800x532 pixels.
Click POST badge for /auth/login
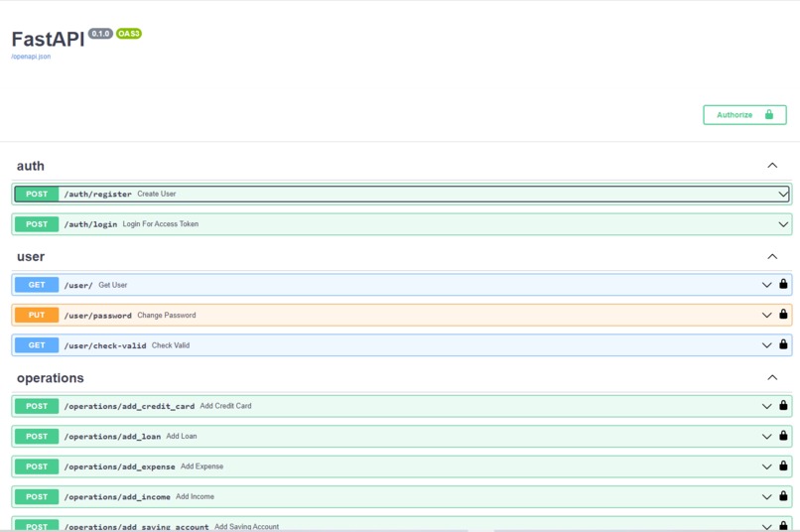37,224
